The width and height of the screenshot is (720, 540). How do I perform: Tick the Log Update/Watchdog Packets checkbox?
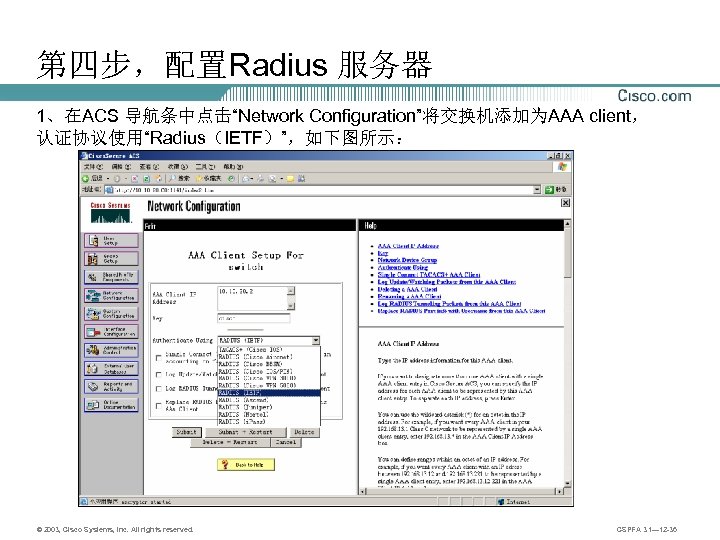pos(158,375)
